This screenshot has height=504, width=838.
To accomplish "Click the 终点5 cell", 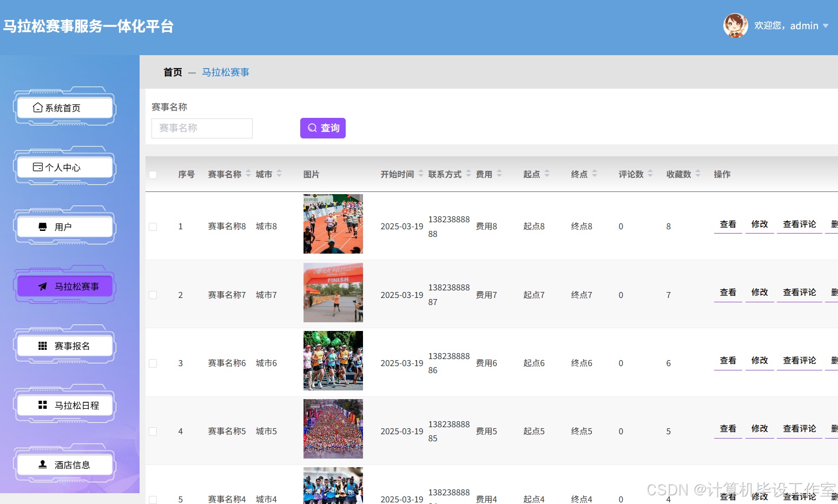I will [x=582, y=432].
